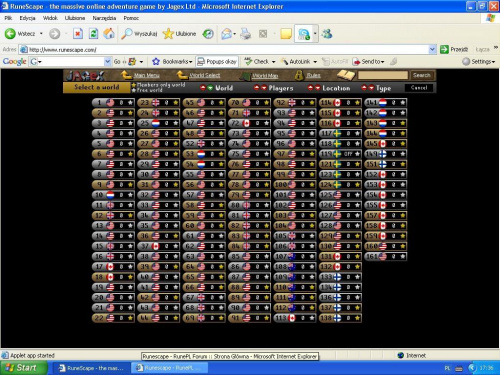500x375 pixels.
Task: Open the Ulubione menu in menu bar
Action: [x=75, y=18]
